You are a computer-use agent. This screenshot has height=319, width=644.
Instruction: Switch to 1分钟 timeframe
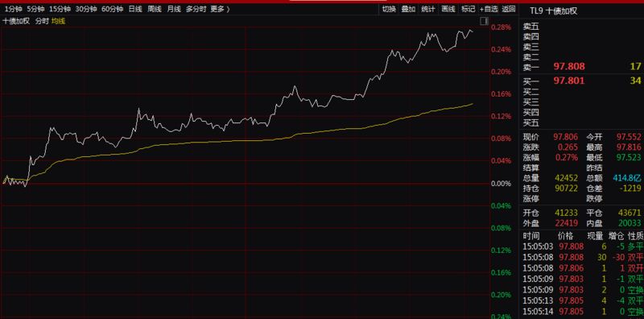[x=13, y=9]
